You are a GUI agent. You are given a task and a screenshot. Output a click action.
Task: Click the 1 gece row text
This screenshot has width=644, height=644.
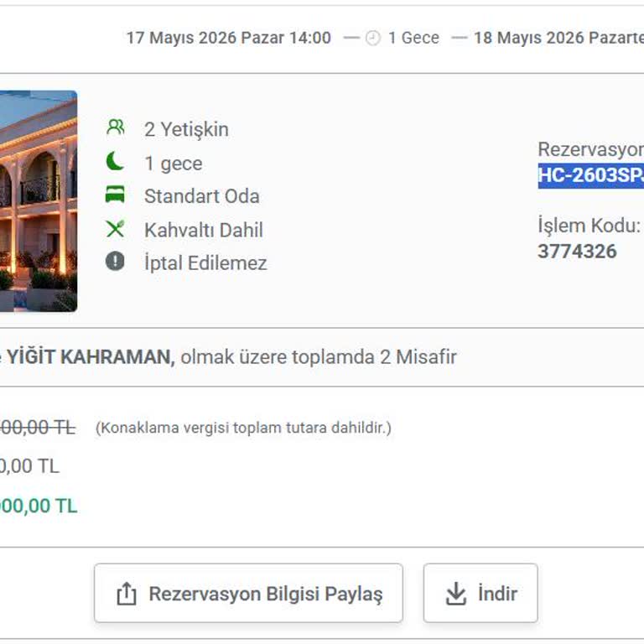(x=174, y=164)
